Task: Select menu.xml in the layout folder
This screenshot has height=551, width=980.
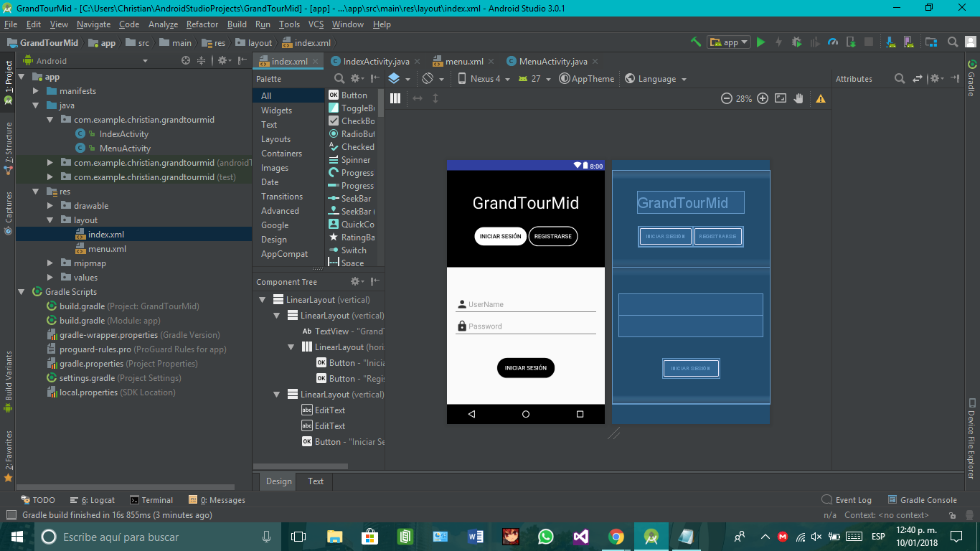Action: pyautogui.click(x=107, y=249)
